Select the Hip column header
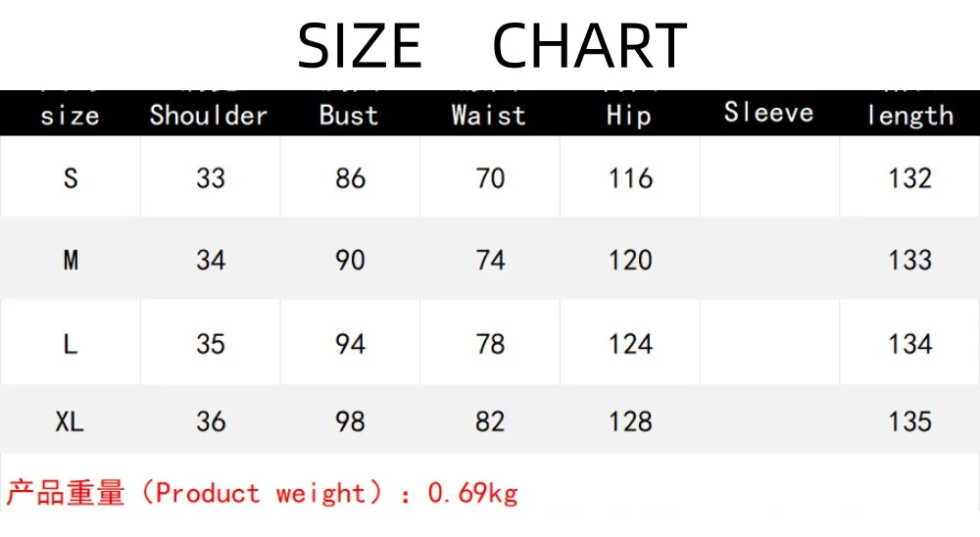The height and width of the screenshot is (537, 980). tap(629, 115)
